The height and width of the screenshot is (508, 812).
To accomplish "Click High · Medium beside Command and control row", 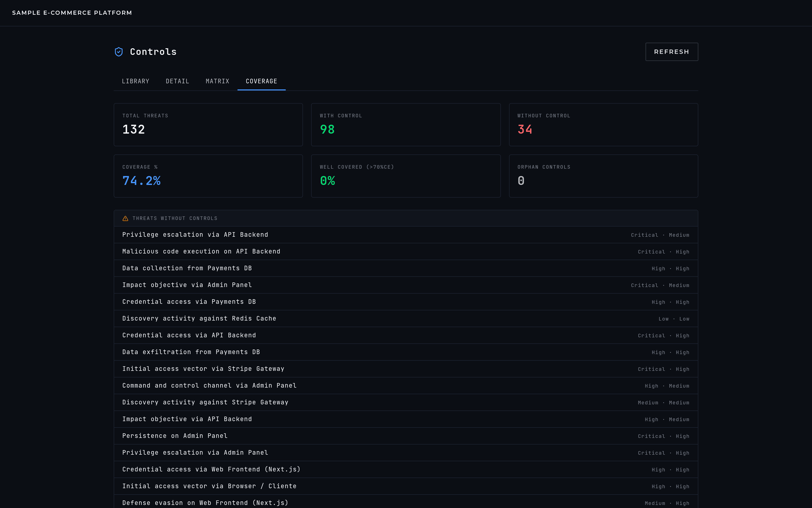I will click(x=667, y=386).
